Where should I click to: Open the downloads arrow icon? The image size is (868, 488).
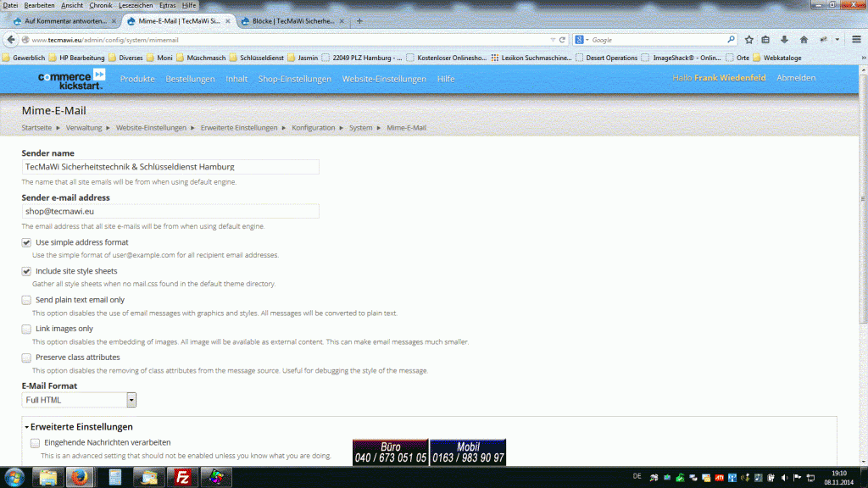(784, 40)
